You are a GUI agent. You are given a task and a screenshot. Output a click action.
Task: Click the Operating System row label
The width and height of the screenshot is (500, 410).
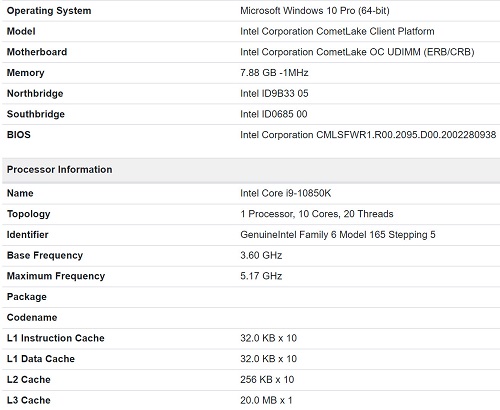49,11
